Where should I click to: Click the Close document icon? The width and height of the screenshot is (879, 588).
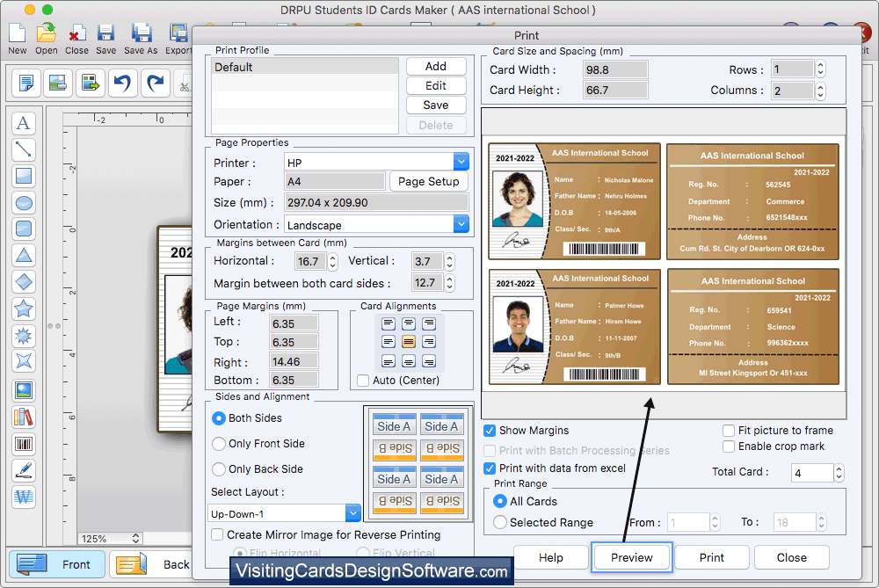(76, 33)
